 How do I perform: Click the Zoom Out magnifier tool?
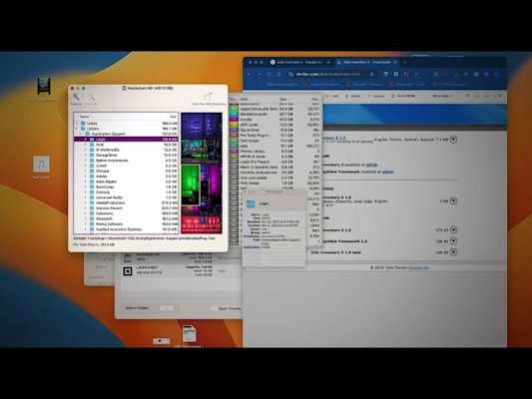pos(91,98)
